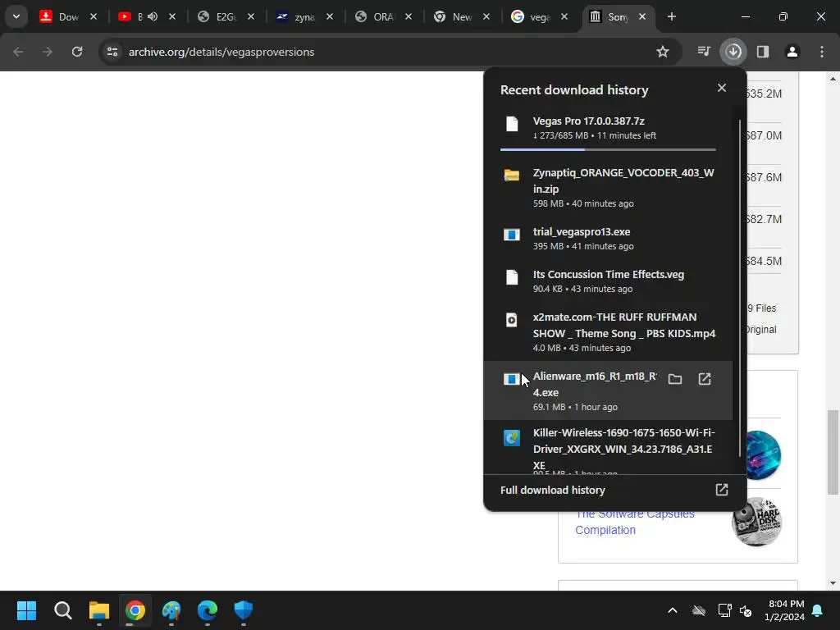Click Vegas Pro download progress bar
The height and width of the screenshot is (630, 840).
pos(608,149)
